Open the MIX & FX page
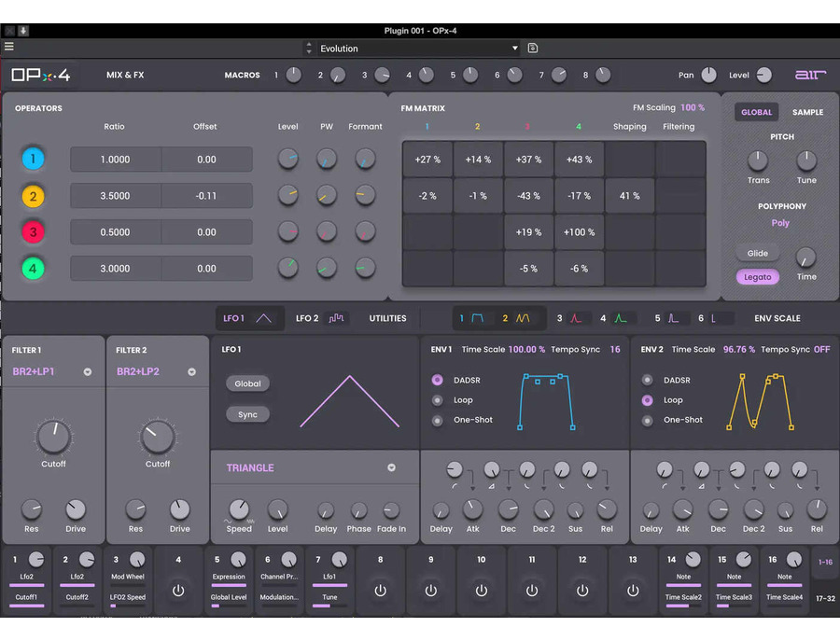 [125, 75]
